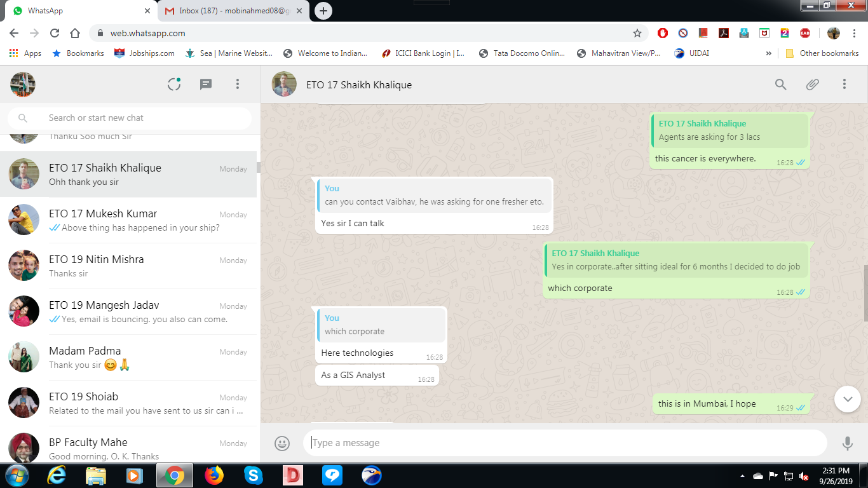Open the conversation header three-dot menu
This screenshot has height=488, width=868.
[x=844, y=85]
